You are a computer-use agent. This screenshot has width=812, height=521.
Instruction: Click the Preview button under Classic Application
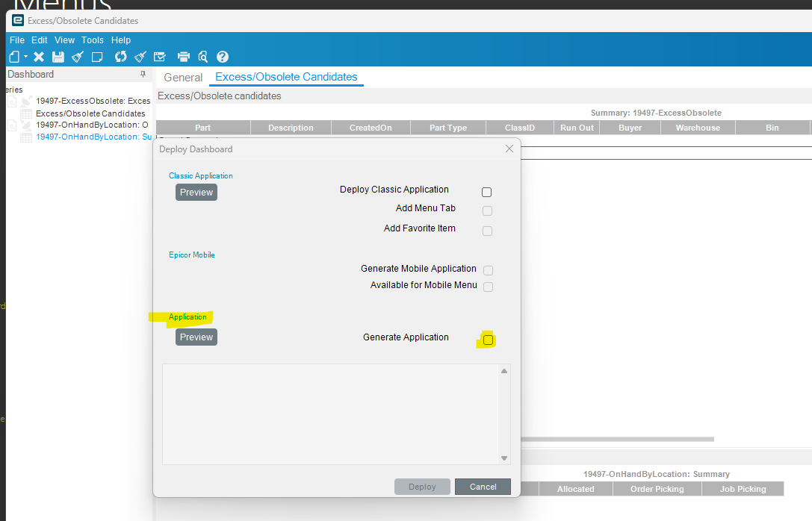pyautogui.click(x=196, y=192)
